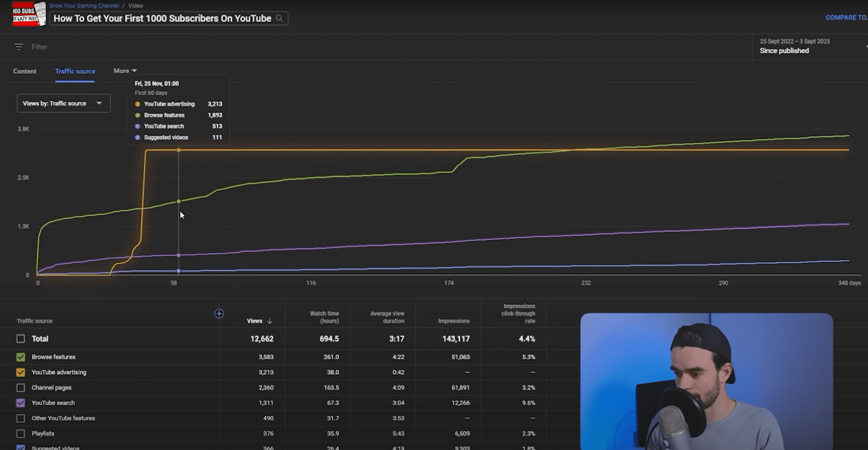Click the Video breadcrumb link

click(x=136, y=5)
